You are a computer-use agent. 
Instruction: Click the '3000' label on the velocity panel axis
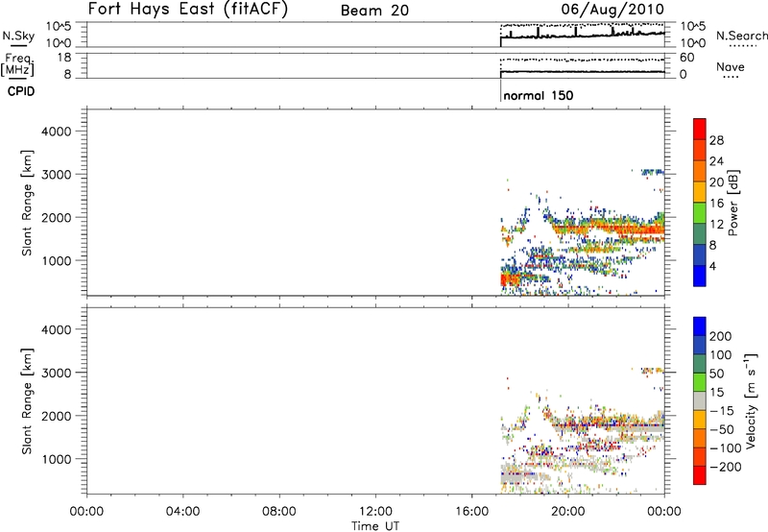57,373
